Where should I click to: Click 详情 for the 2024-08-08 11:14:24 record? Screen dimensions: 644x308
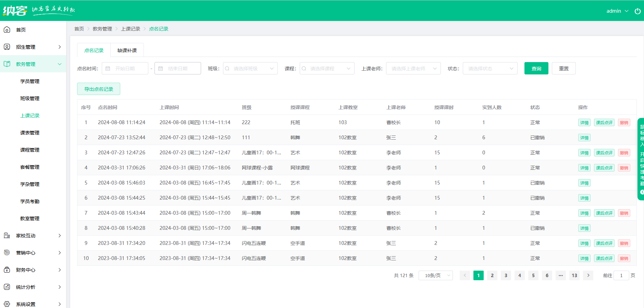pyautogui.click(x=584, y=122)
